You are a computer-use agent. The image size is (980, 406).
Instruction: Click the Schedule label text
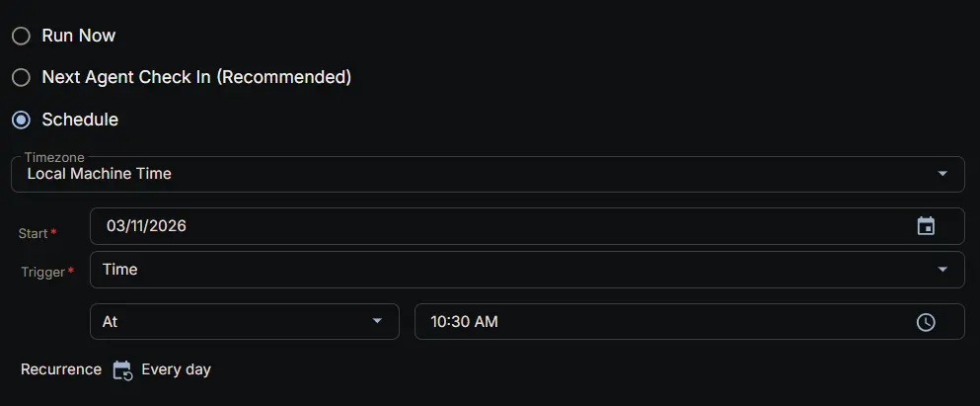pos(80,120)
